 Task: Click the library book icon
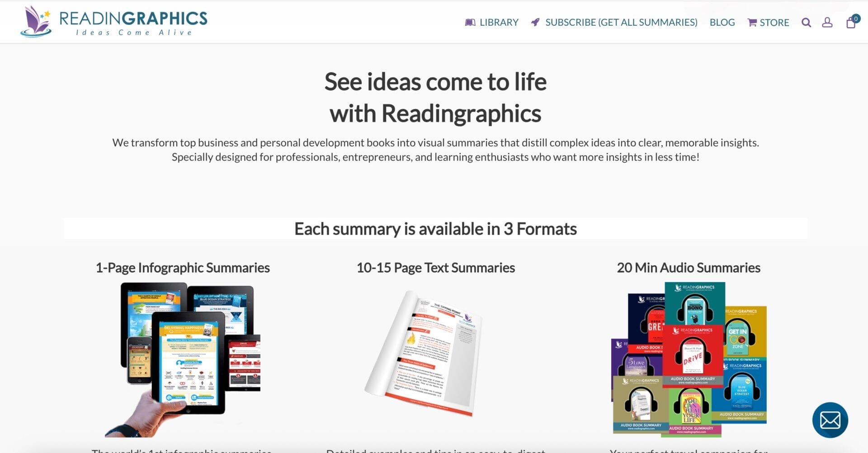coord(470,22)
